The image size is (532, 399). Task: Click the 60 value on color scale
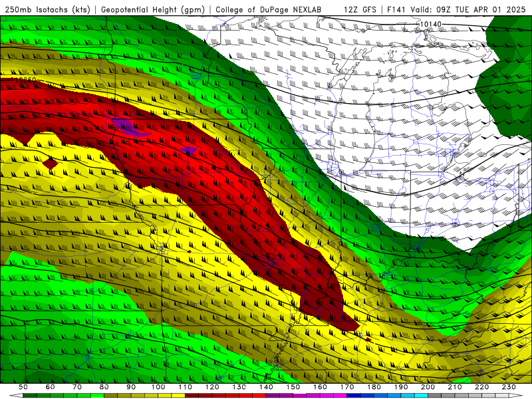(50, 387)
